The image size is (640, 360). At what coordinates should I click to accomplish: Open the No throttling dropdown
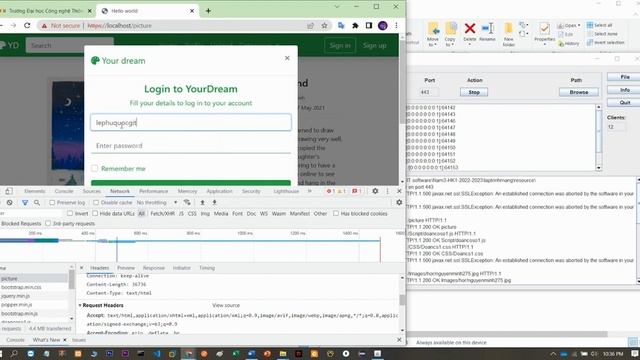point(157,202)
